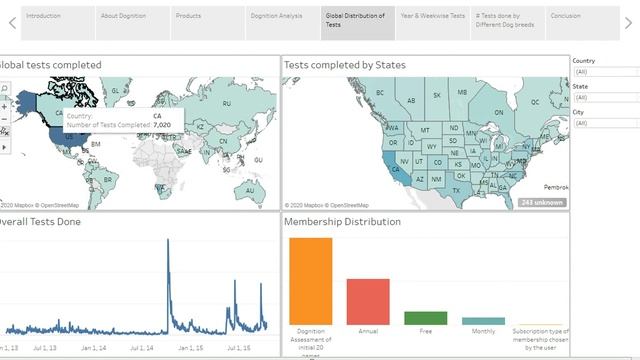Select California (CA) on the states map
Viewport: 640px width, 360px height.
pyautogui.click(x=395, y=169)
